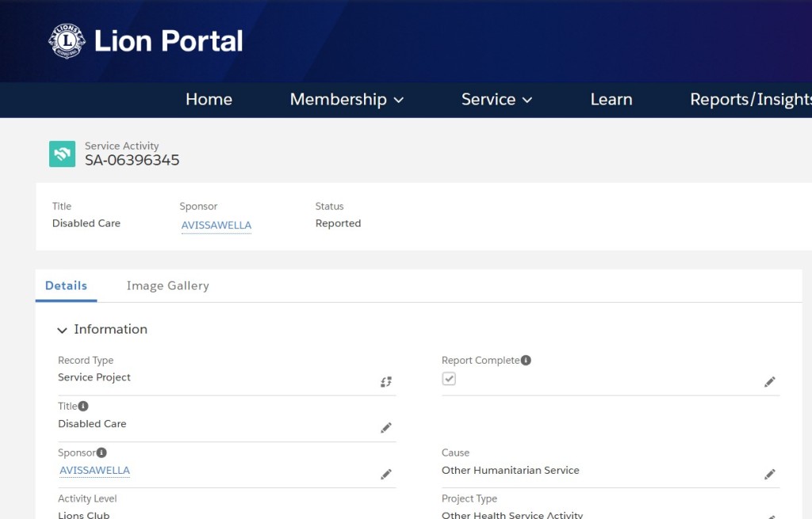Edit the Cause field pencil icon
This screenshot has height=519, width=812.
click(769, 474)
